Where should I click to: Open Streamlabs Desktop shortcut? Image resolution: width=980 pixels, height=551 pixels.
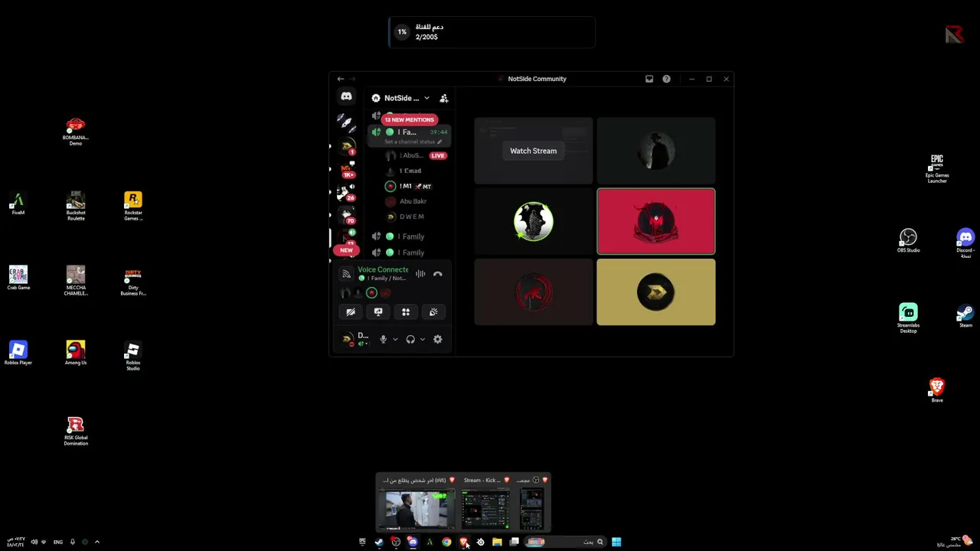point(909,318)
